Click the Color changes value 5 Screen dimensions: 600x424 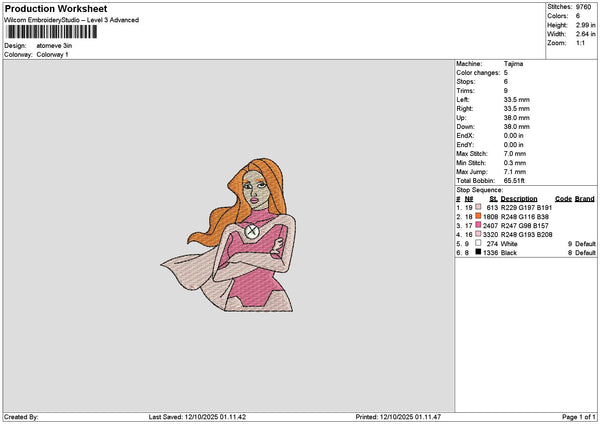tap(505, 73)
